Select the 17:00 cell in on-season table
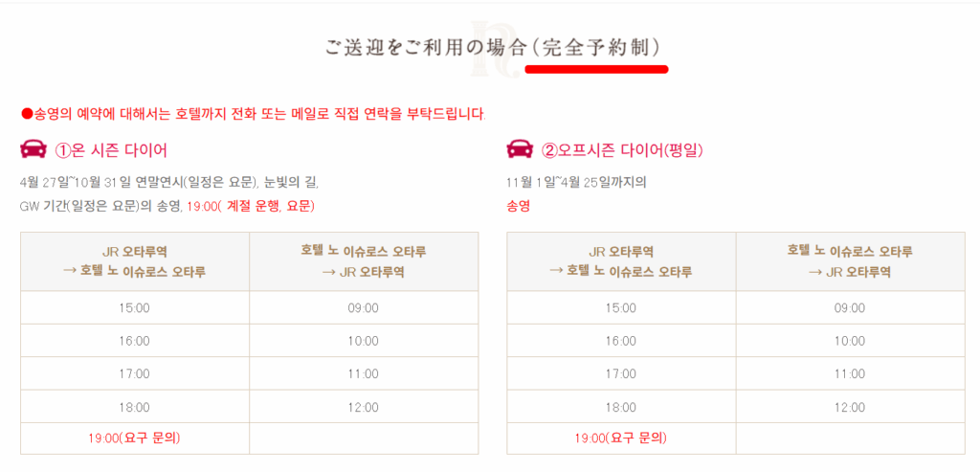Viewport: 980px width, 472px height. 134,374
